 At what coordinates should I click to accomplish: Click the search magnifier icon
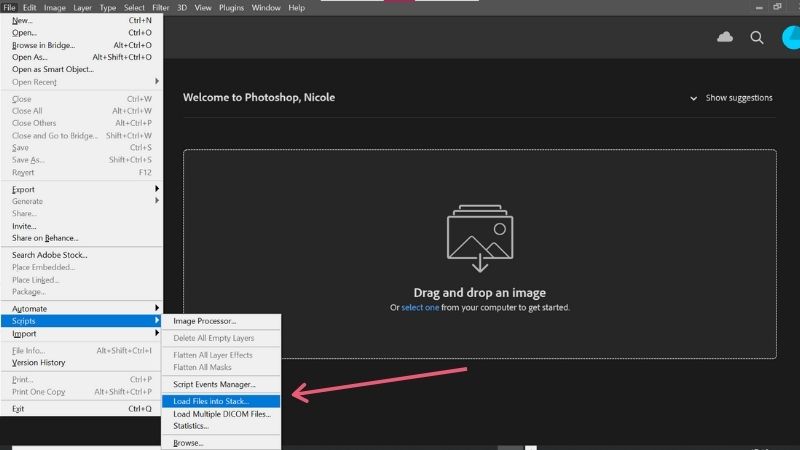[757, 37]
